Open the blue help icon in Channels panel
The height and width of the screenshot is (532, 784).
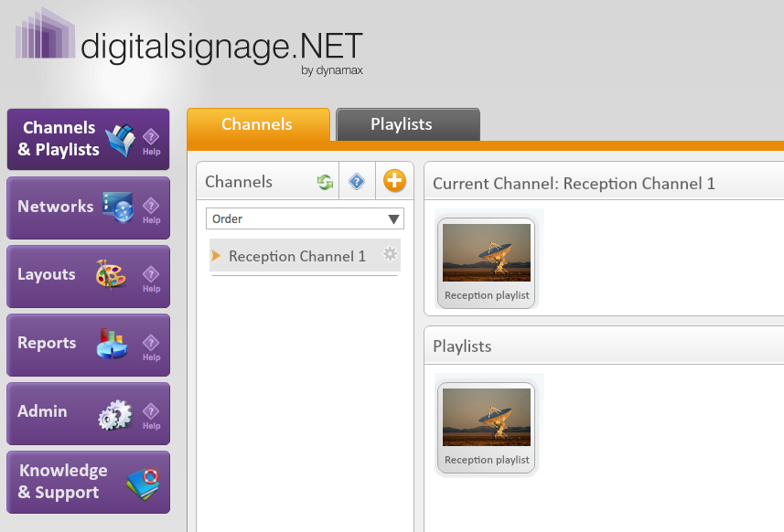tap(357, 181)
